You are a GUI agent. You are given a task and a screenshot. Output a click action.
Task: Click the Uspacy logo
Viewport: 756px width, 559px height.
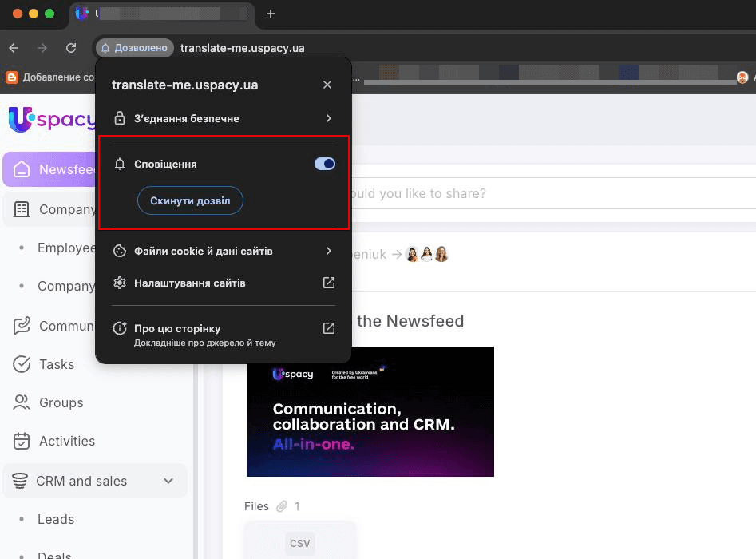coord(49,119)
